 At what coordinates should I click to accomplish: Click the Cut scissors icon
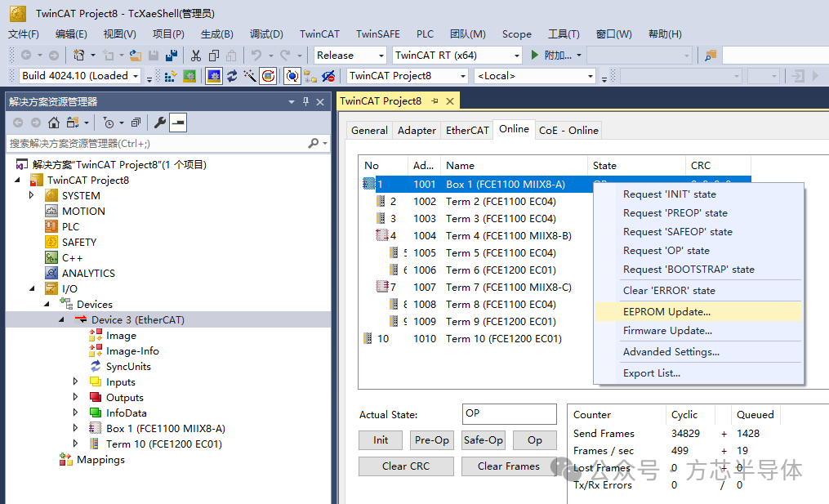(x=196, y=55)
